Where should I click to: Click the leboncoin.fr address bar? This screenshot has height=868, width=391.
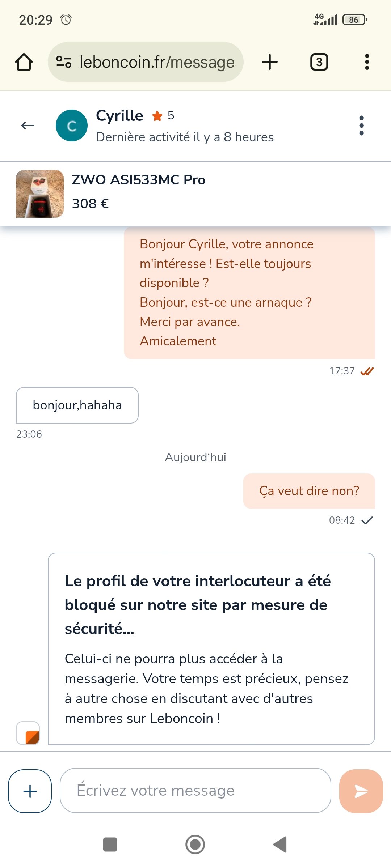157,62
